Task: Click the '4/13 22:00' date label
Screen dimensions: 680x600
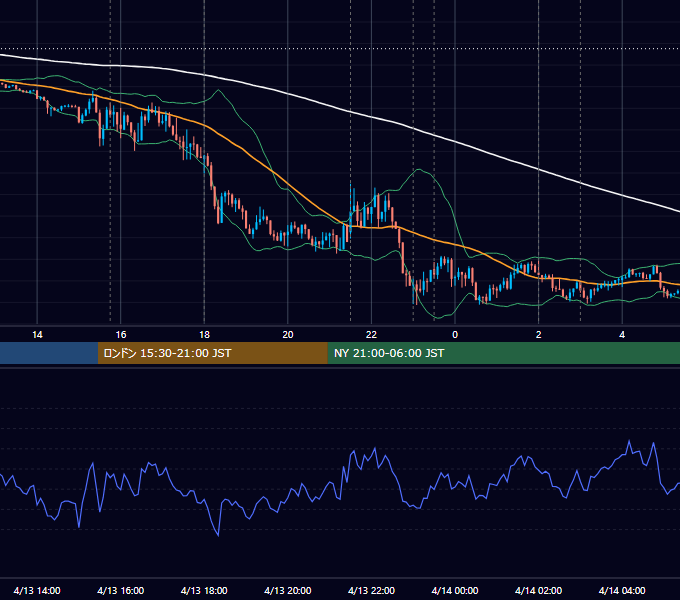Action: [372, 590]
